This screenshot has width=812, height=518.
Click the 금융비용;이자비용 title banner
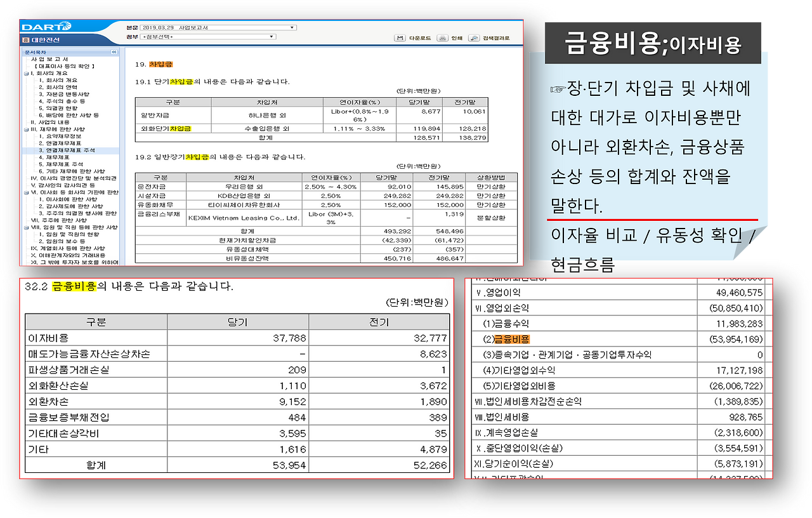653,43
